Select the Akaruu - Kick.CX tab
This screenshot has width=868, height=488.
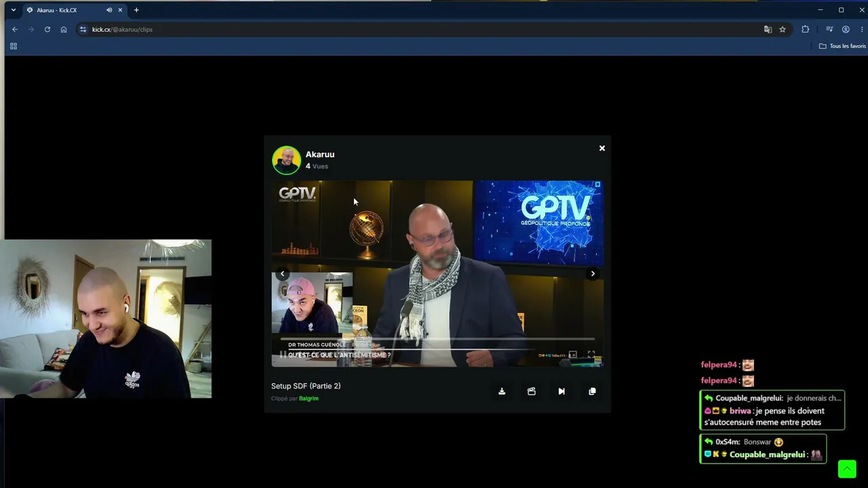[75, 10]
